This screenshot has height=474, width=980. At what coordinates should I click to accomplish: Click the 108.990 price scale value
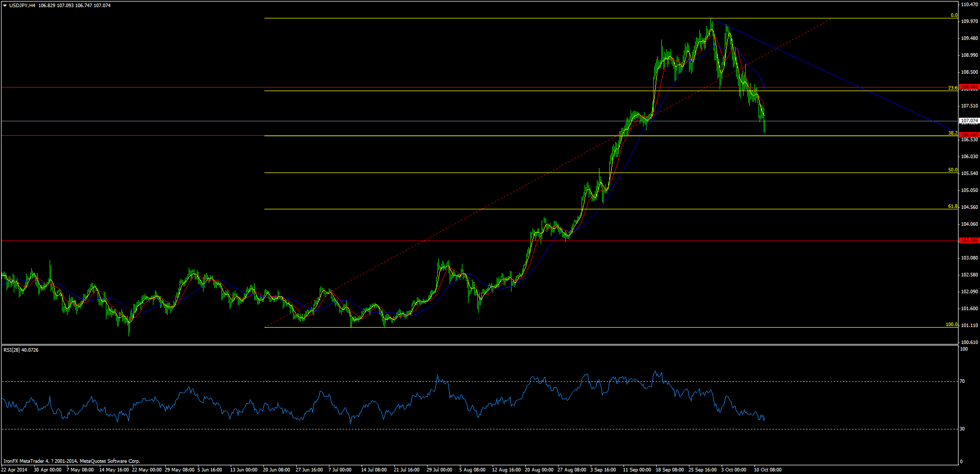[x=970, y=55]
